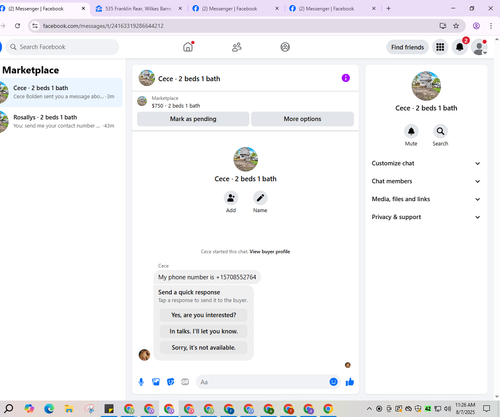The width and height of the screenshot is (500, 417).
Task: Open the View buyer profile link
Action: 270,252
